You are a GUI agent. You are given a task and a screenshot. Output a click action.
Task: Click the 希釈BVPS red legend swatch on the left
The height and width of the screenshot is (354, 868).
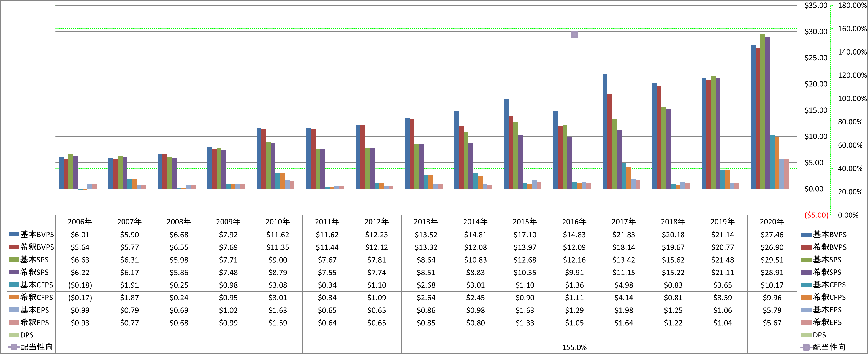pyautogui.click(x=14, y=247)
